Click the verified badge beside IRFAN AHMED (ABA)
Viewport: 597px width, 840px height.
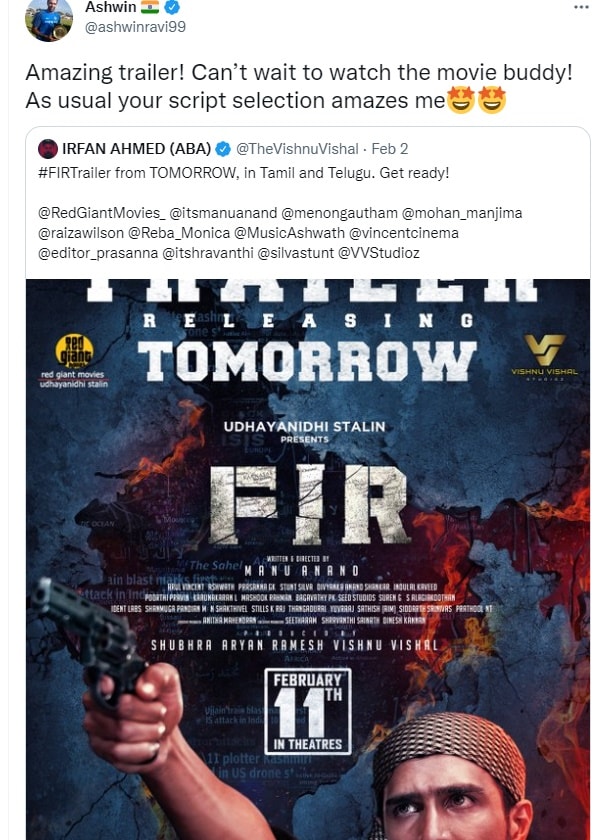(x=223, y=149)
